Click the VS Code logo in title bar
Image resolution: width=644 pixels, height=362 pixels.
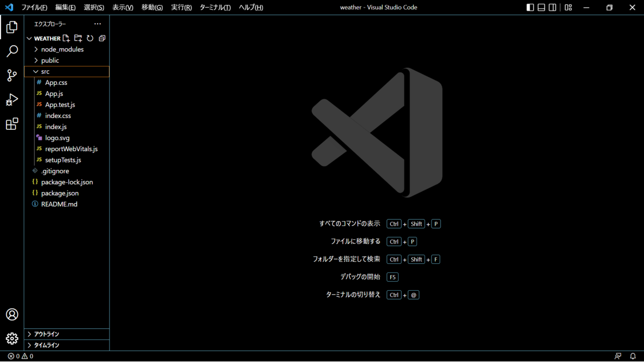click(x=9, y=8)
